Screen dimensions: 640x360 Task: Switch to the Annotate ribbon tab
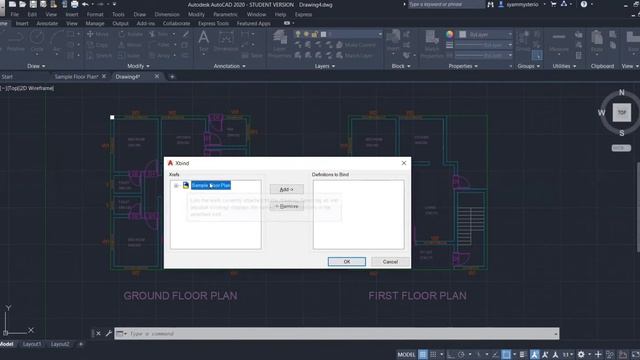(x=47, y=24)
